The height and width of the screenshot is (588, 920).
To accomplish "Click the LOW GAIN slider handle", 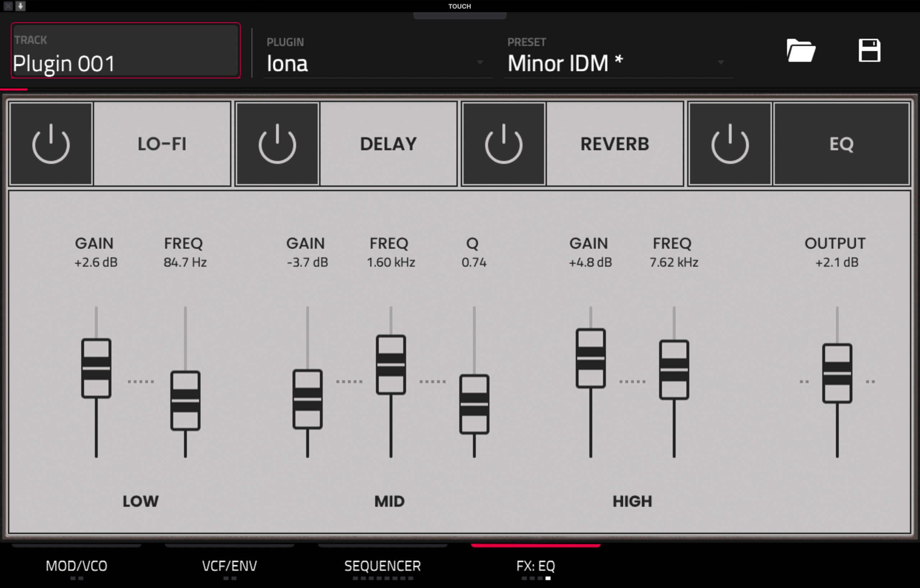I will pos(96,368).
